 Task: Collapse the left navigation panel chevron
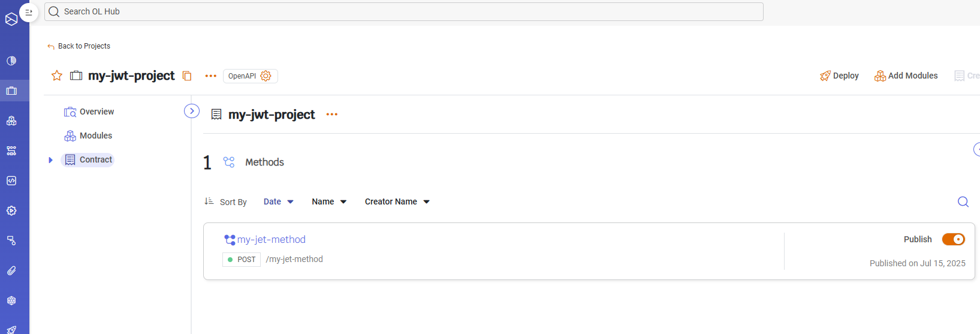(x=192, y=111)
